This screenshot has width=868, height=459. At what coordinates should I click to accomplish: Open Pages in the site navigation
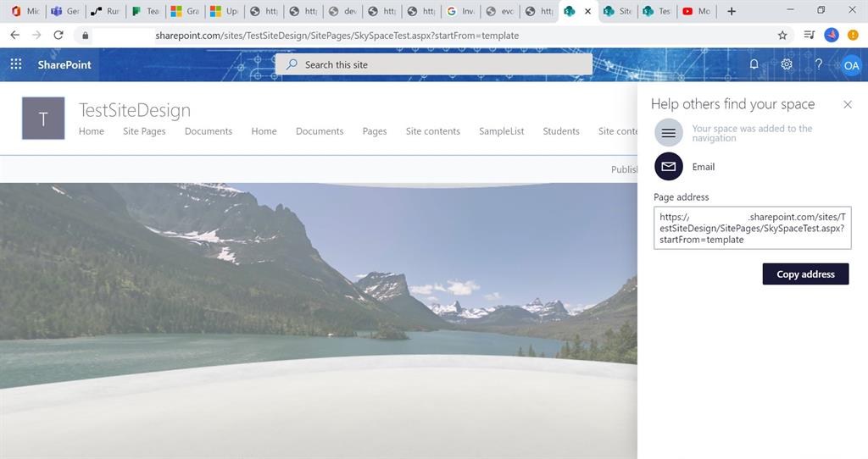(x=375, y=131)
